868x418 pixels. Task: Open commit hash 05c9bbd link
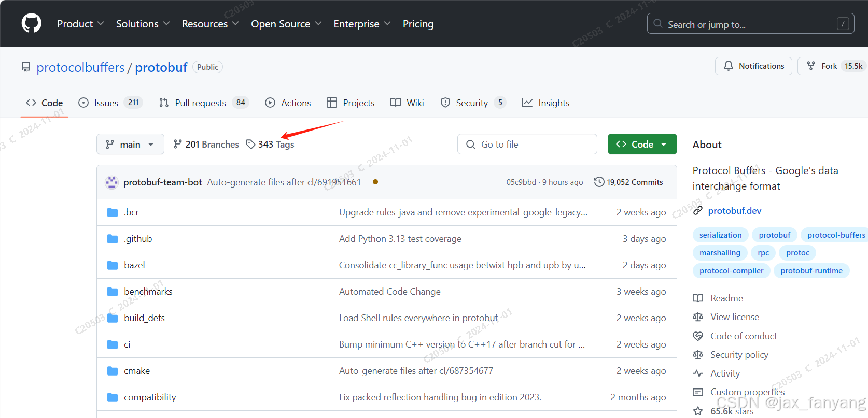tap(521, 182)
